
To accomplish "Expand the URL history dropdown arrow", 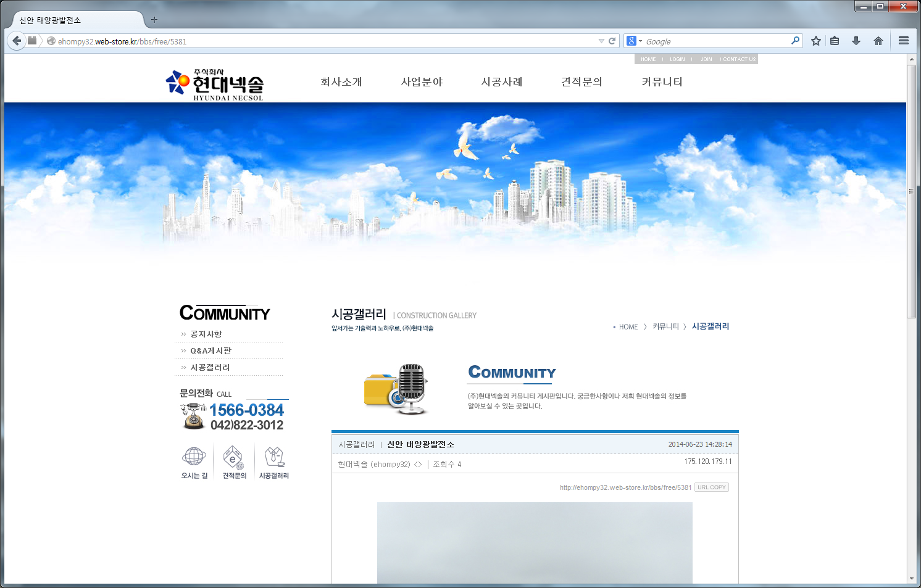I will tap(601, 41).
